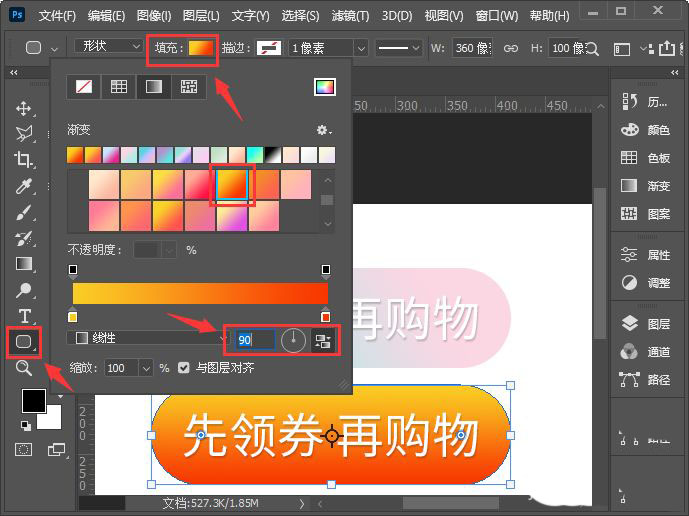Click the right red color stop
This screenshot has height=516, width=689.
click(325, 316)
